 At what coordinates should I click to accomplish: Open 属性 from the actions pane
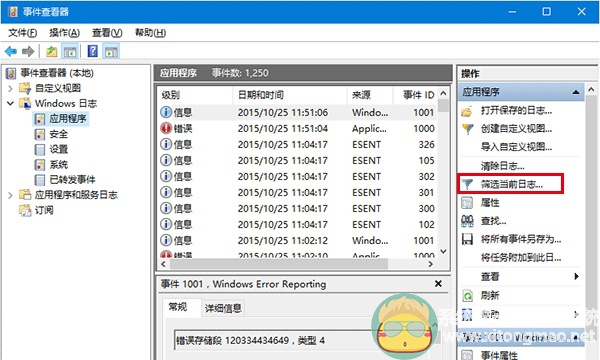pyautogui.click(x=490, y=202)
